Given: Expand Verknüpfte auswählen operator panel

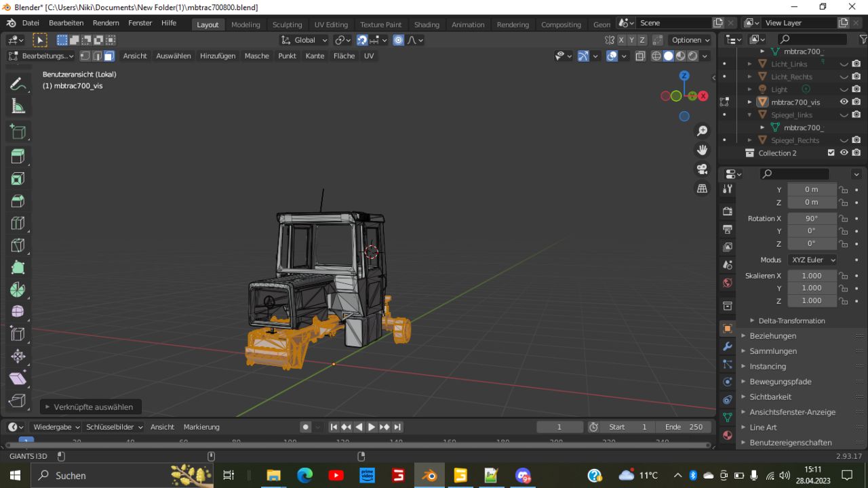Looking at the screenshot, I should (90, 407).
